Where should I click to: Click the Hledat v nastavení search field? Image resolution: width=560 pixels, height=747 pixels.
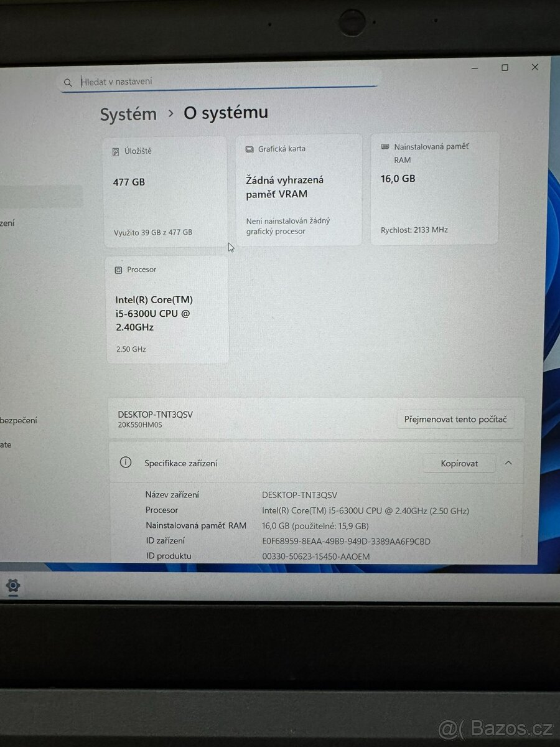click(x=218, y=81)
